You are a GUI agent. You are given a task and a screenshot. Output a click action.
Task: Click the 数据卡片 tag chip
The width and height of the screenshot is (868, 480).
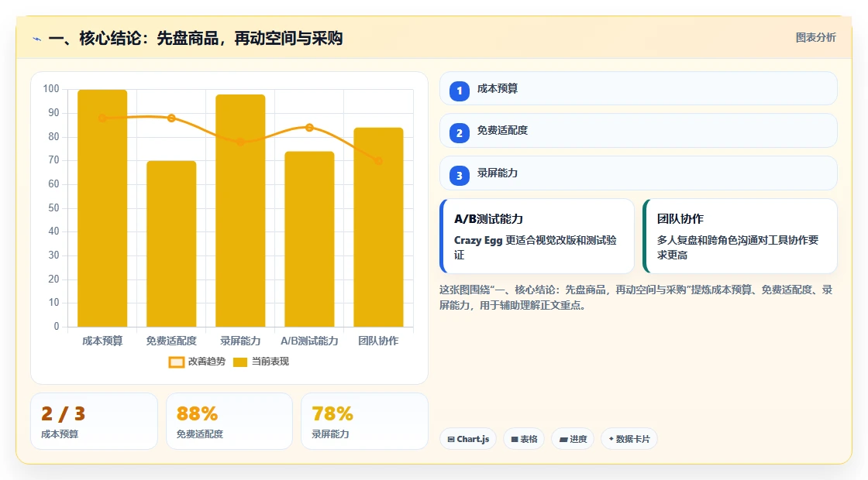629,439
